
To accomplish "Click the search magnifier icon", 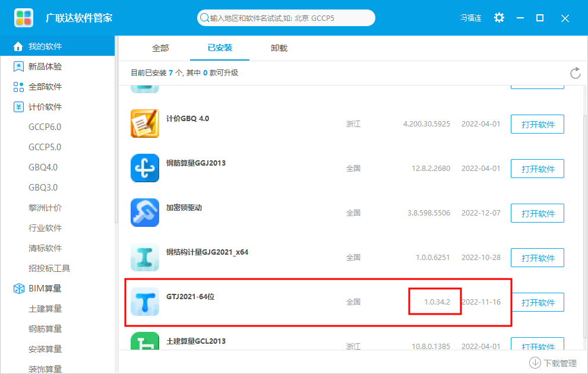I will (x=204, y=18).
